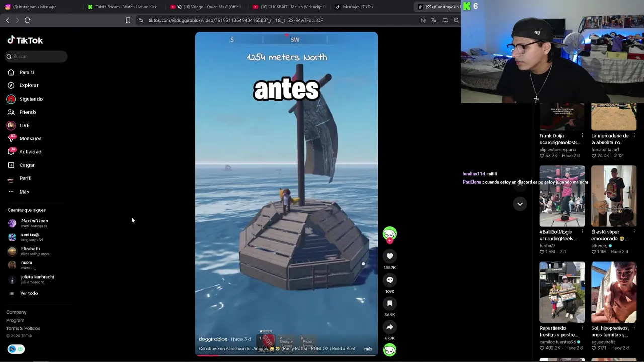Share the video with the arrow icon

[390, 327]
